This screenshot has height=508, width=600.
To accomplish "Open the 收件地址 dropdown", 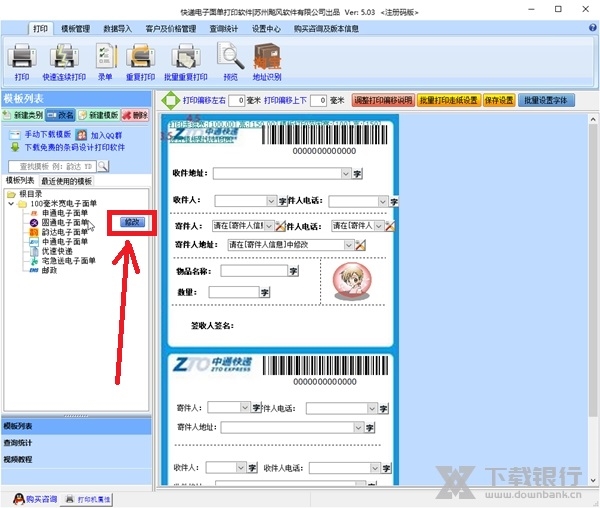I will [x=346, y=174].
